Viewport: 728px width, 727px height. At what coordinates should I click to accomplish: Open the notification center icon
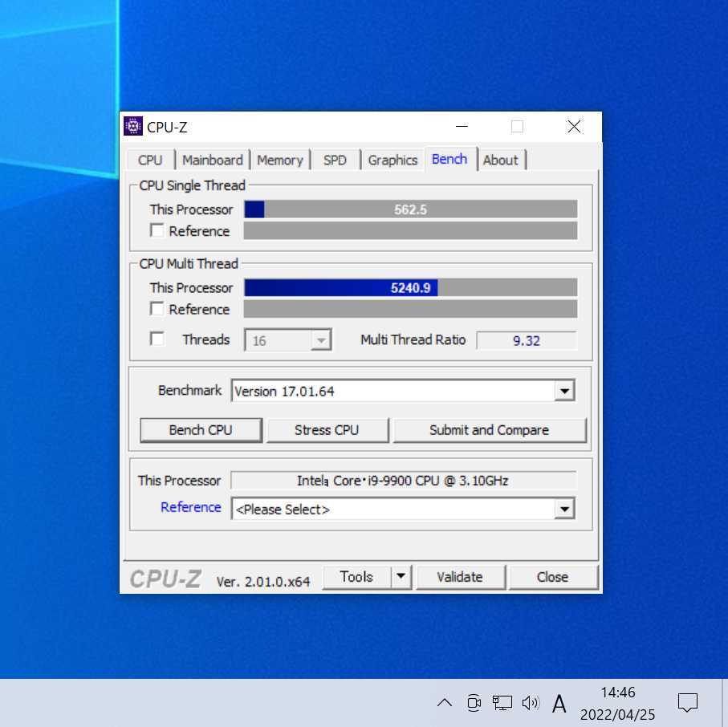tap(687, 702)
